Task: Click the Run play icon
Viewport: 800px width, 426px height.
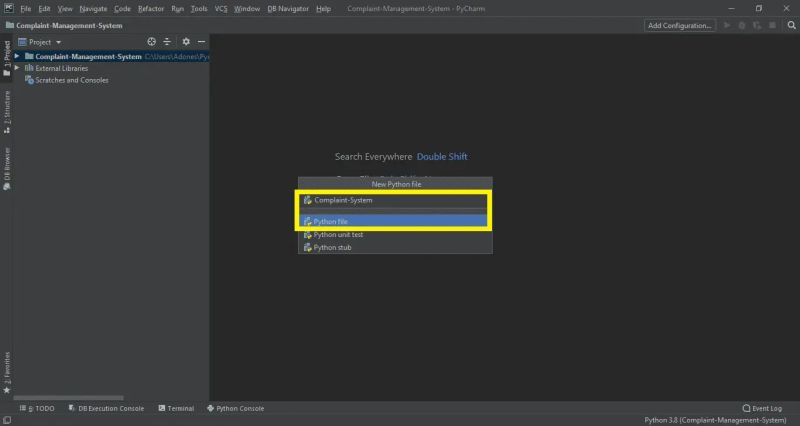Action: 727,25
